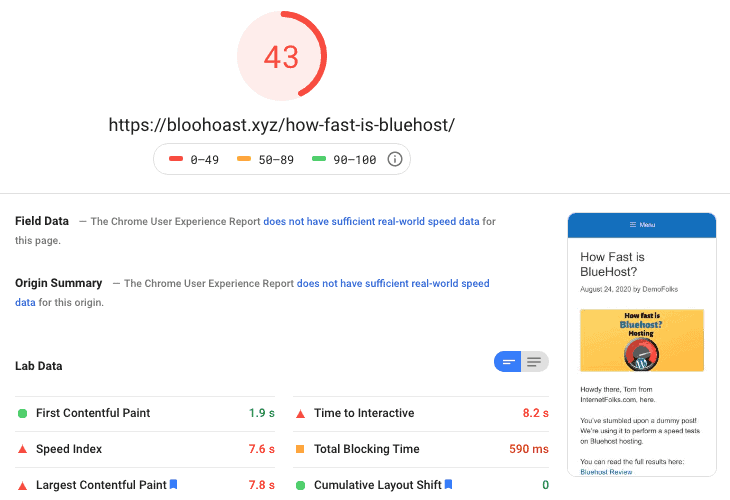Click the How Fast is Bluehost featured image
Screen dimensions: 730x500
coord(642,340)
